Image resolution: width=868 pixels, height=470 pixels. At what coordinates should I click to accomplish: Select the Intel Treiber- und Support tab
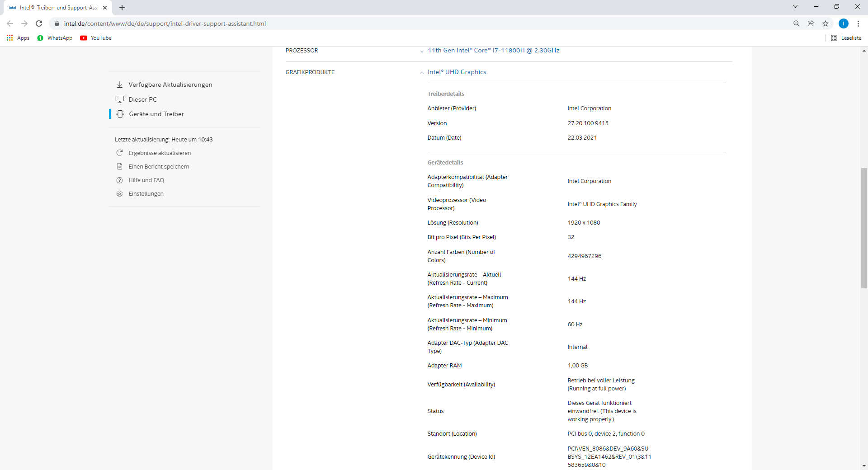pyautogui.click(x=58, y=8)
